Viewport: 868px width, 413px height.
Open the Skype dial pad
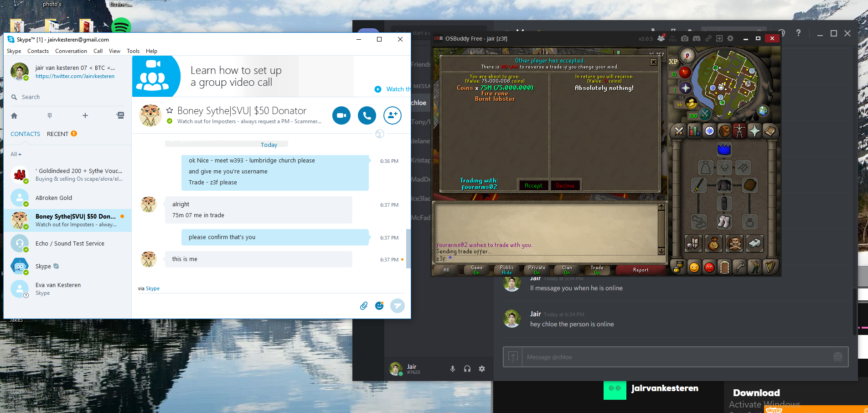click(x=50, y=115)
